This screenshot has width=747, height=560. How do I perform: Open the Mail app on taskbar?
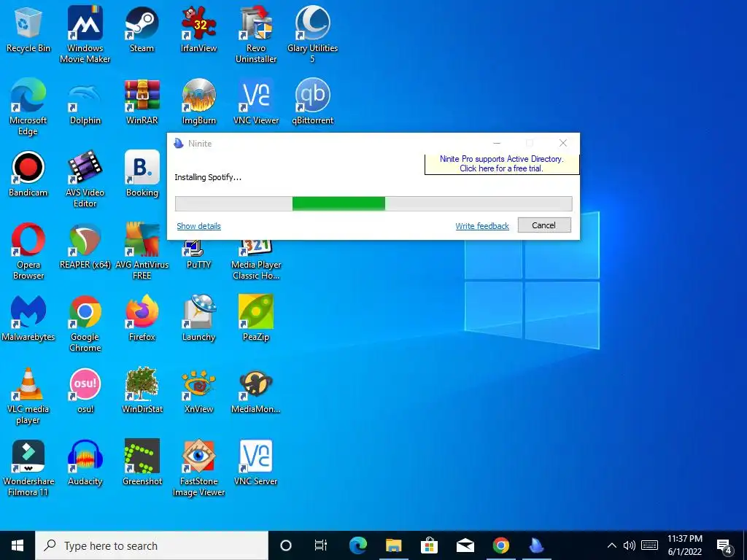tap(465, 545)
